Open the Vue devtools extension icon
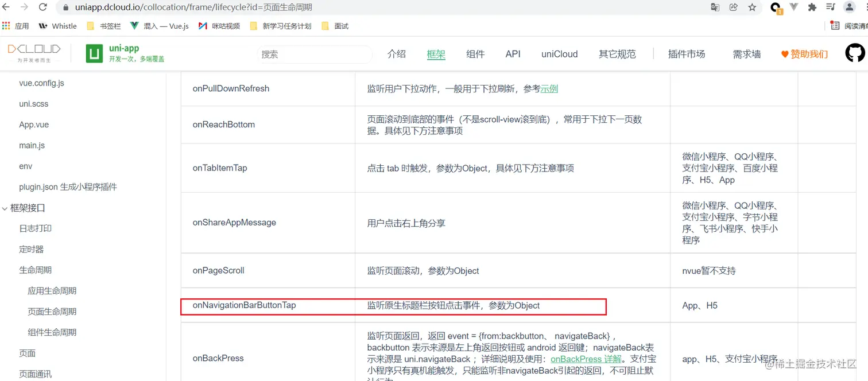Screen dimensions: 868x381 pyautogui.click(x=794, y=7)
